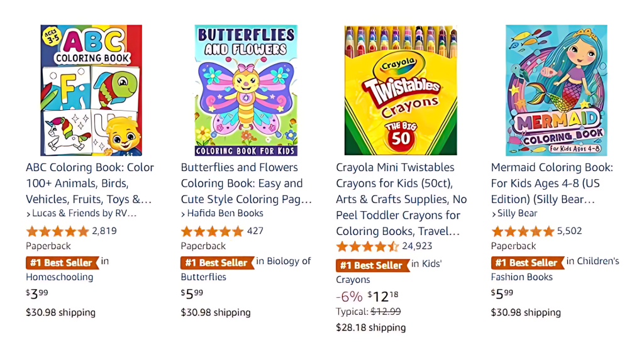Click the Crayola Twistables Crayons product image

click(401, 90)
